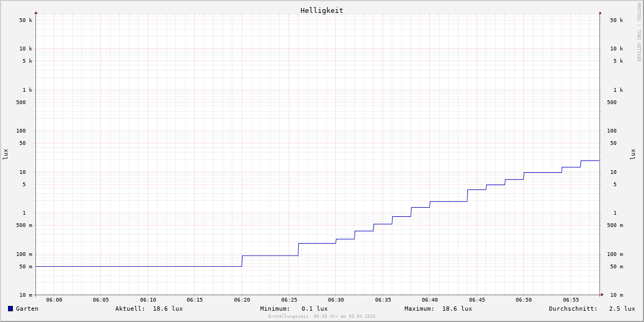Screen dimensions: 644x322
Task: Click the Erstellungszeit timestamp footer text
Action: 322,317
